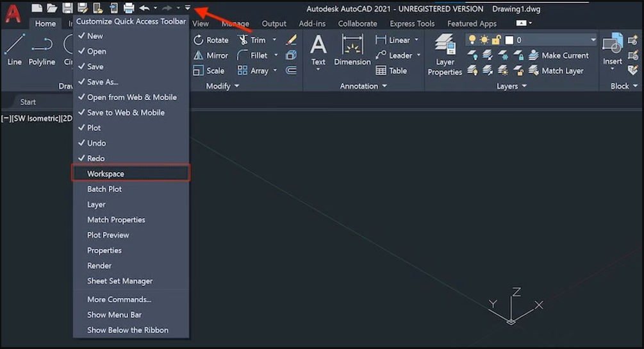This screenshot has width=644, height=349.
Task: Expand the Modify panel flyout
Action: coord(222,86)
